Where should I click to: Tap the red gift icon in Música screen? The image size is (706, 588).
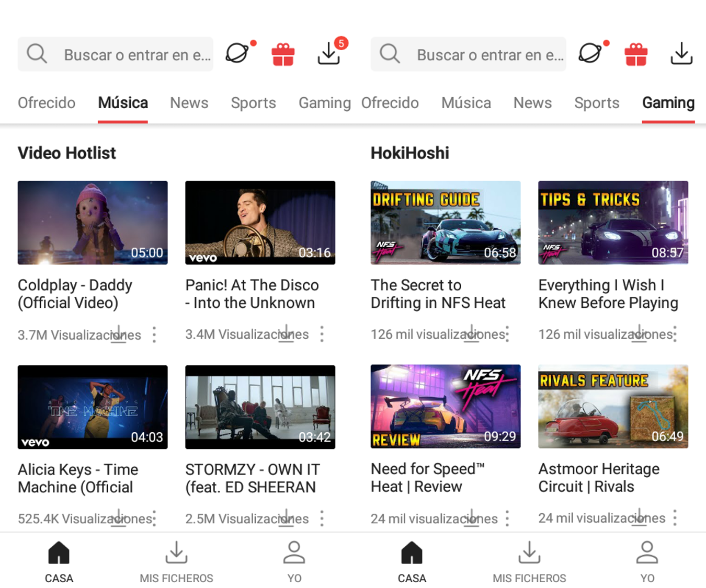point(283,54)
